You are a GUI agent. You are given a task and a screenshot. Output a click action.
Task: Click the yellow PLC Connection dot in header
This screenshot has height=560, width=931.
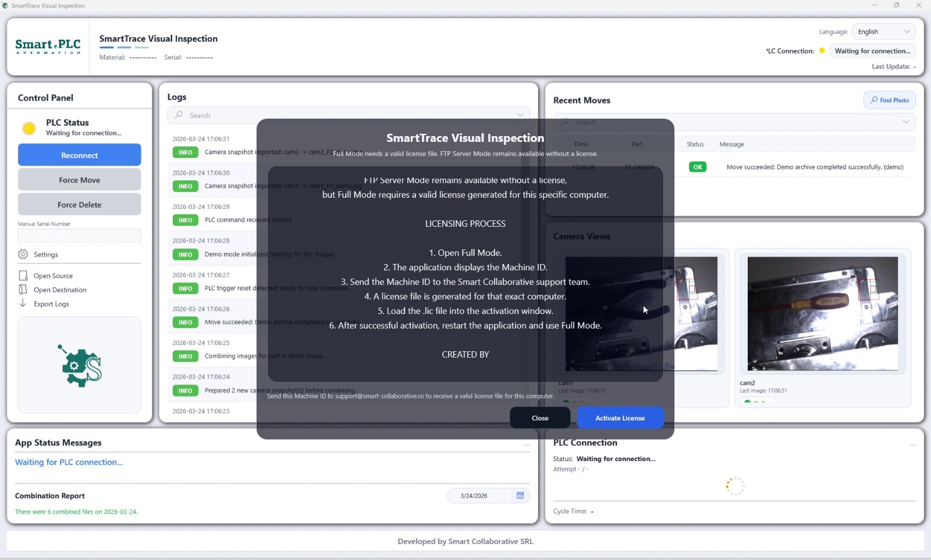click(822, 51)
